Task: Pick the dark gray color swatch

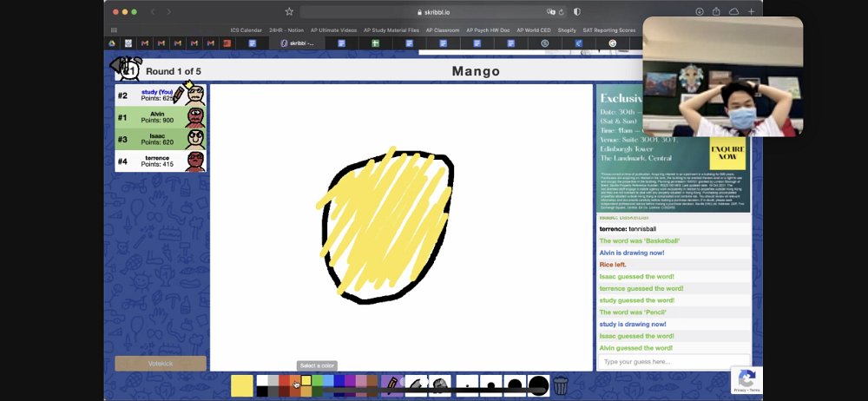Action: (273, 391)
